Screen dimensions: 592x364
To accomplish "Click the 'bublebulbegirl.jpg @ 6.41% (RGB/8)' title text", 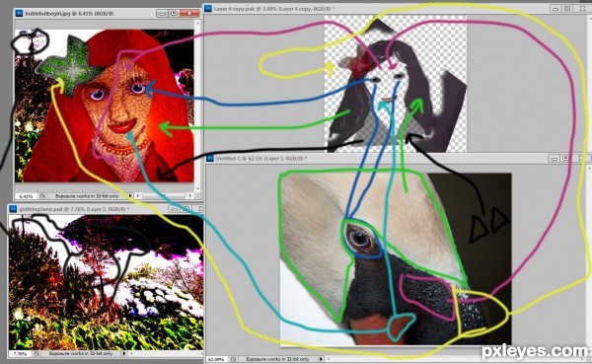I will point(69,14).
